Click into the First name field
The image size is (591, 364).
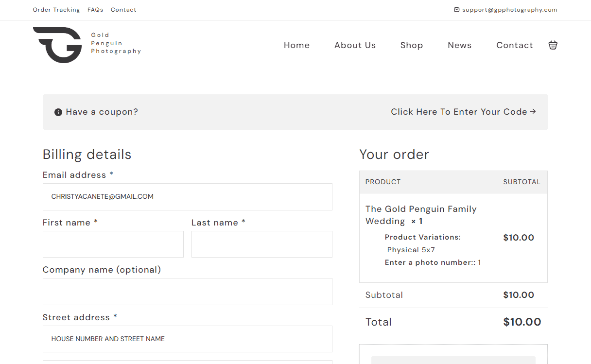[113, 244]
